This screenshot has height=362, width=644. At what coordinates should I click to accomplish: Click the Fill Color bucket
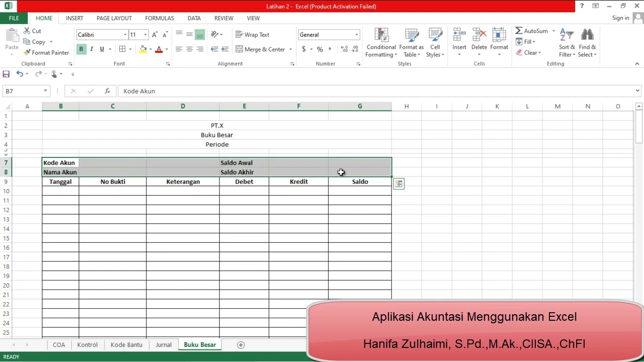click(143, 49)
